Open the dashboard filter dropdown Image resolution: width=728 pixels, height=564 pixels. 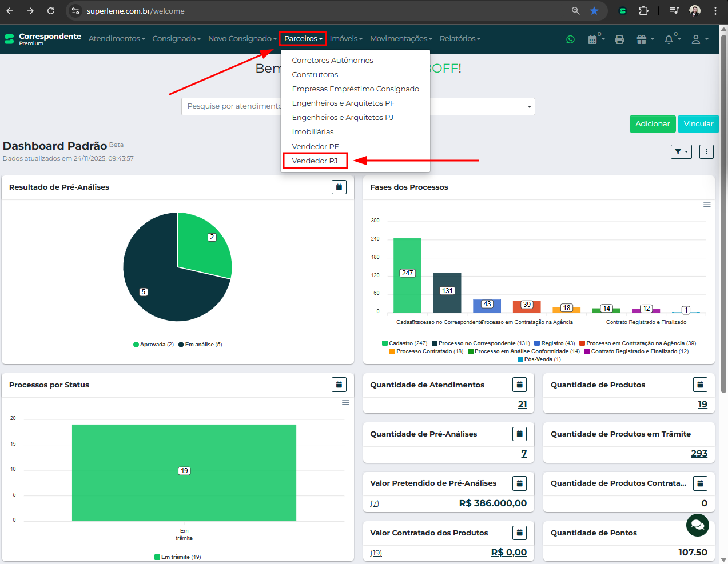[x=681, y=151]
